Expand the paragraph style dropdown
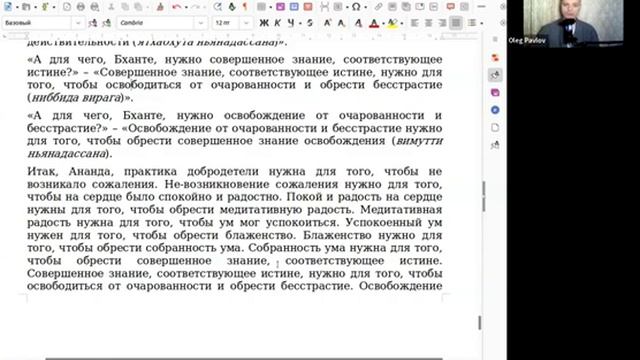 (78, 23)
